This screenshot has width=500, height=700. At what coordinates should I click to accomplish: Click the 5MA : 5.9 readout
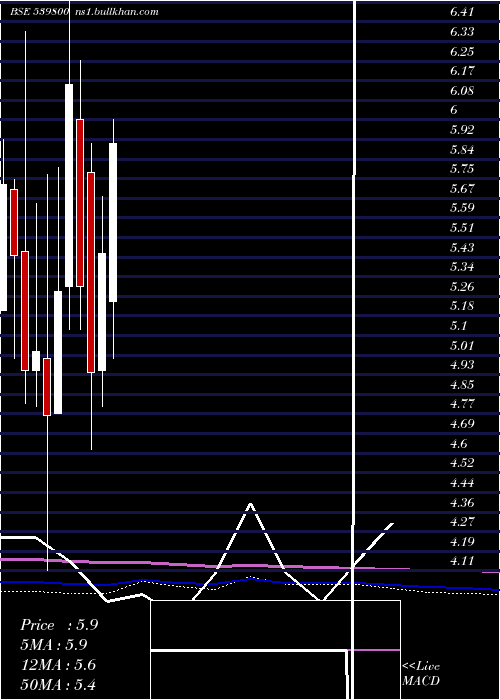tap(54, 645)
